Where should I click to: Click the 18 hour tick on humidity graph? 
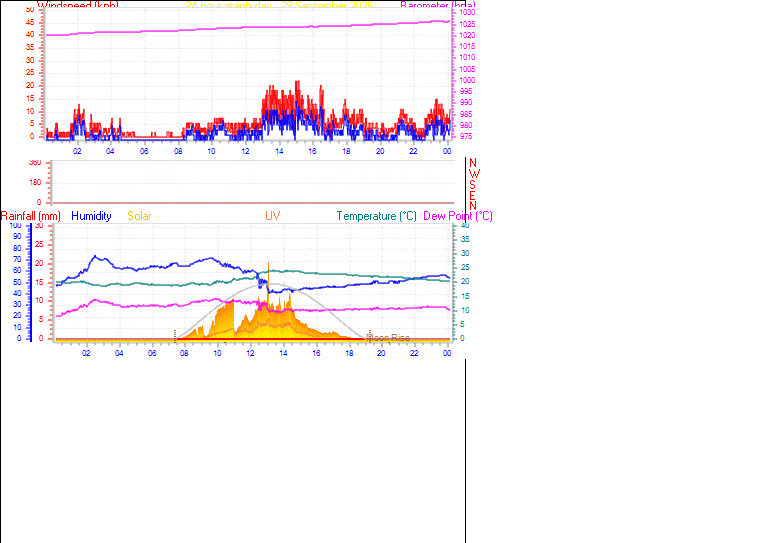click(x=349, y=353)
